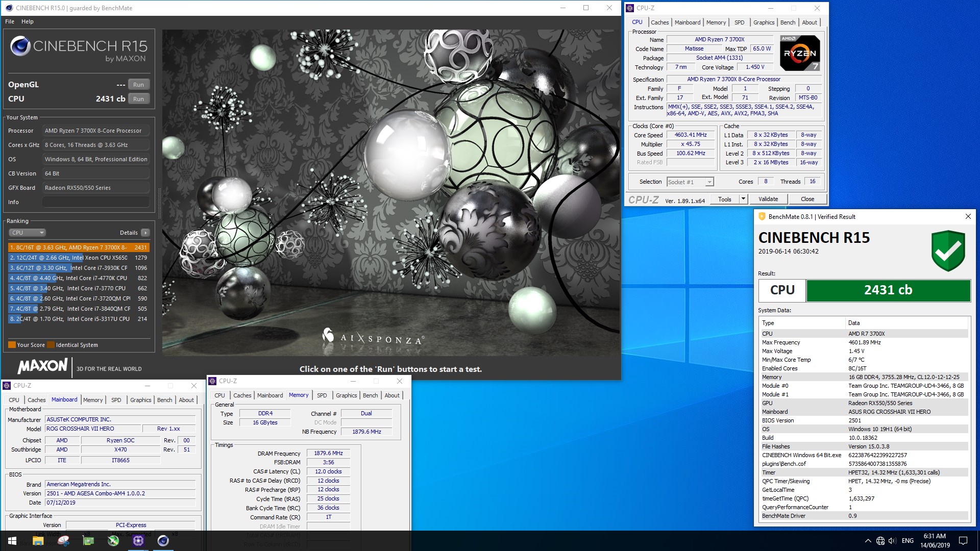Click the Memory CPU-Z window title icon

[x=212, y=381]
